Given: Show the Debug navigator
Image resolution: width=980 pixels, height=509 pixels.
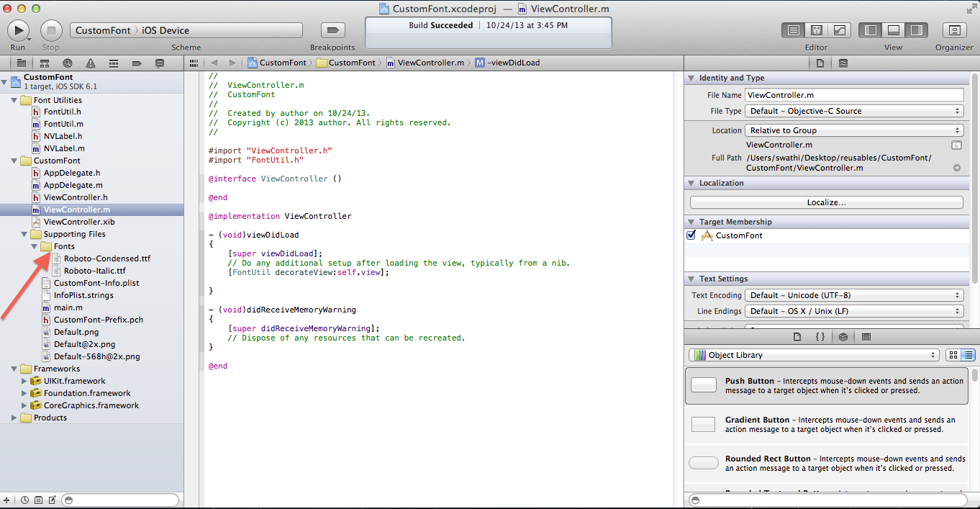Looking at the screenshot, I should pyautogui.click(x=113, y=63).
